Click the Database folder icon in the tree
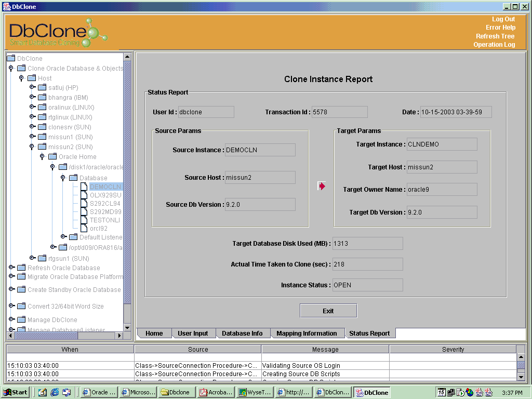This screenshot has height=399, width=532. (x=73, y=178)
